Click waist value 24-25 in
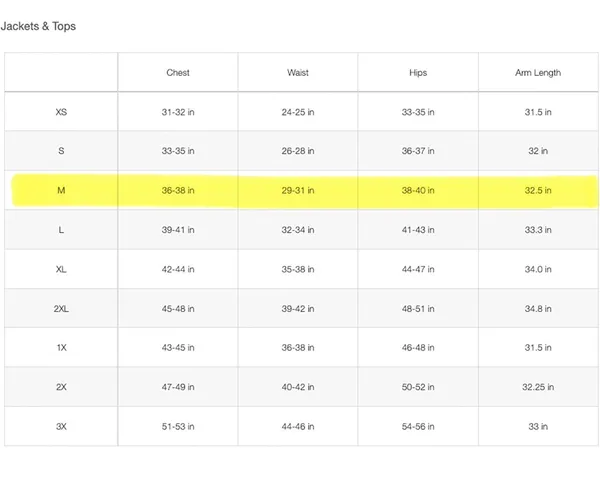 [x=298, y=112]
